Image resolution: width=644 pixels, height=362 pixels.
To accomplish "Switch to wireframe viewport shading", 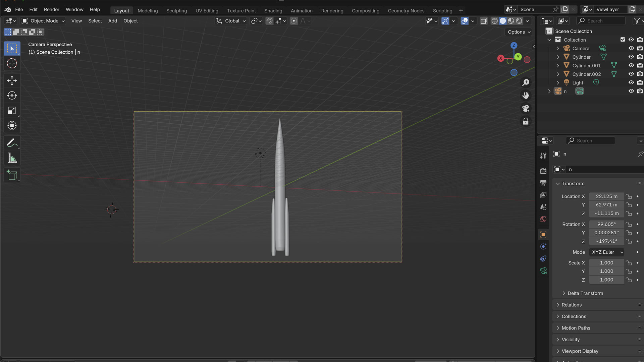I will [x=494, y=21].
